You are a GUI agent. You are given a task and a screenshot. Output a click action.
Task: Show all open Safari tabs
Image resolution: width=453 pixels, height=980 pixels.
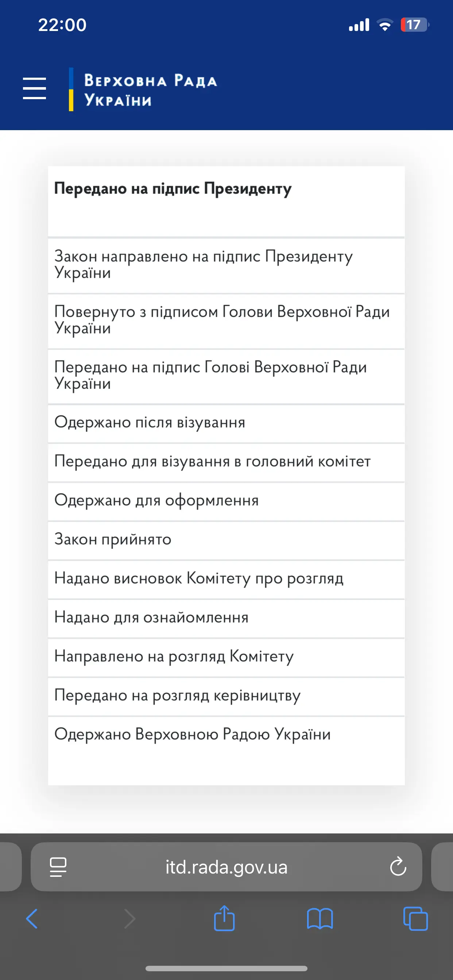(415, 919)
